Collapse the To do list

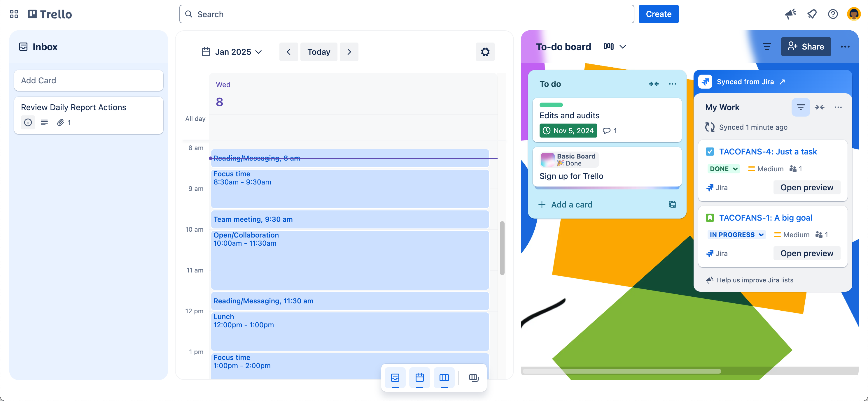[654, 84]
